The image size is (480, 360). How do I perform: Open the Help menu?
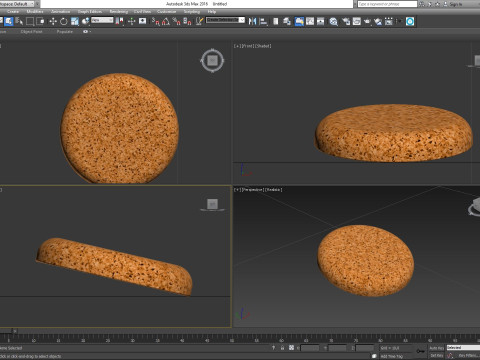[212, 12]
